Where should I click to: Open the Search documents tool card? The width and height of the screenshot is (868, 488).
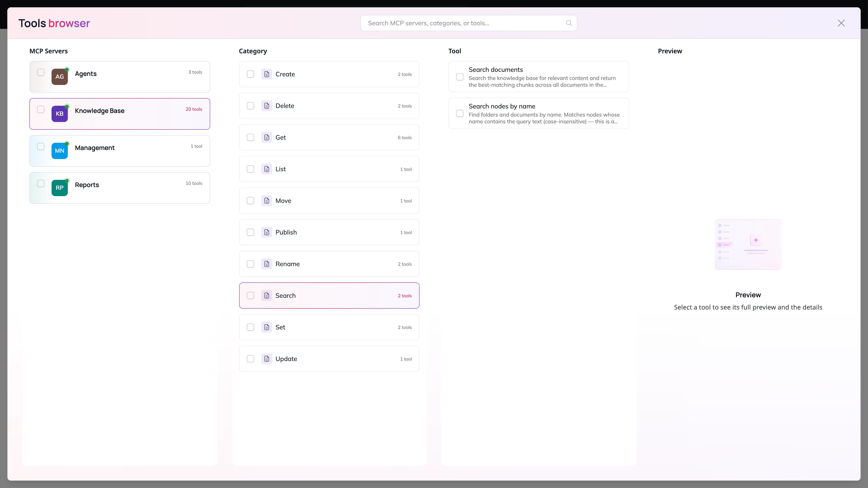point(538,77)
